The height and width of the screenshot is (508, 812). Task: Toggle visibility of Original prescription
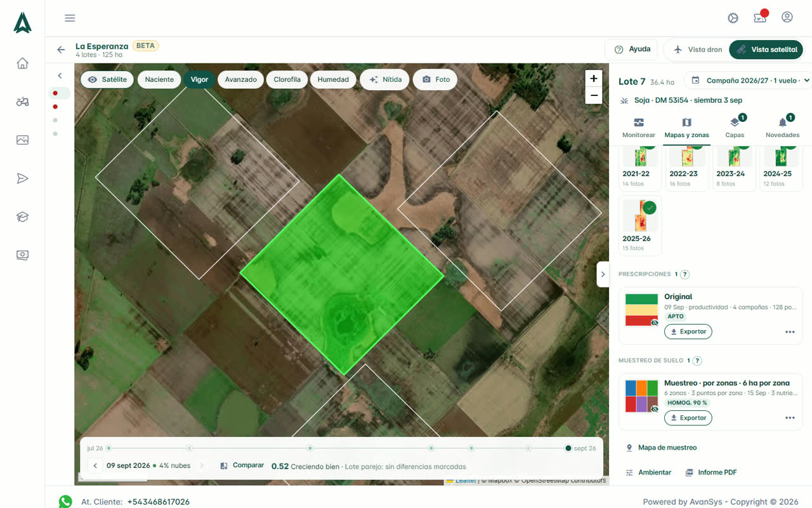(x=655, y=323)
